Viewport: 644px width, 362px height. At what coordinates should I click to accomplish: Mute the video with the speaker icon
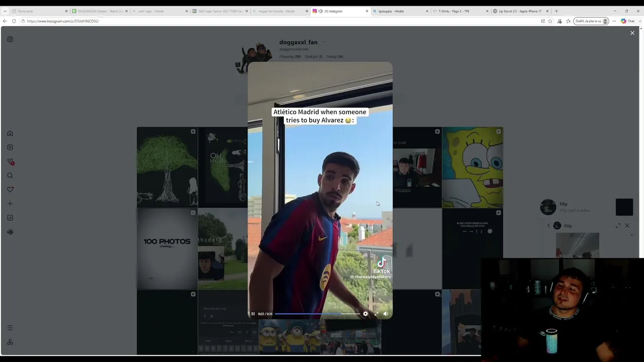click(x=385, y=314)
